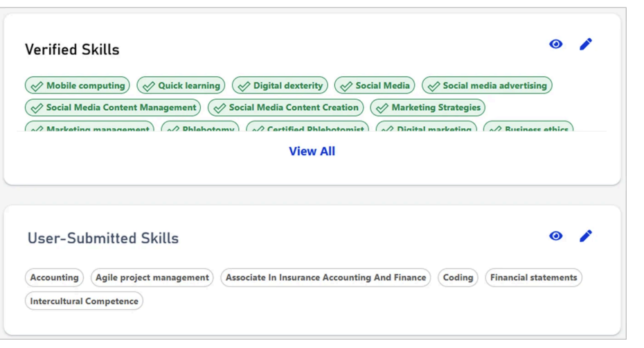This screenshot has height=348, width=644.
Task: Click the Accounting skill tag
Action: tap(54, 278)
